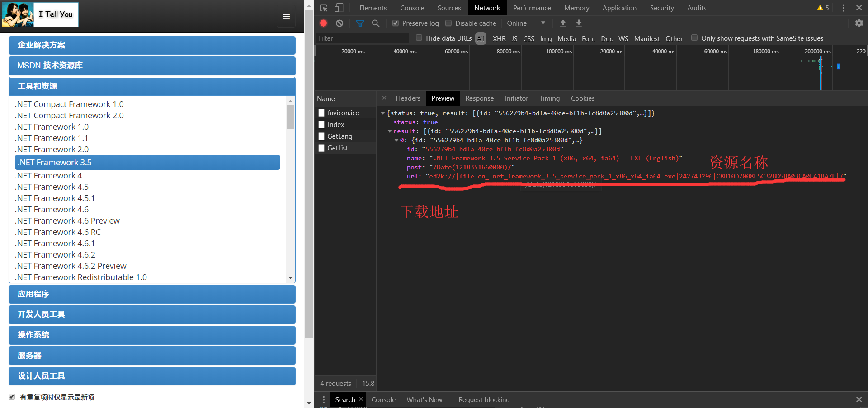This screenshot has height=408, width=868.
Task: Click the export HAR download icon
Action: tap(579, 23)
